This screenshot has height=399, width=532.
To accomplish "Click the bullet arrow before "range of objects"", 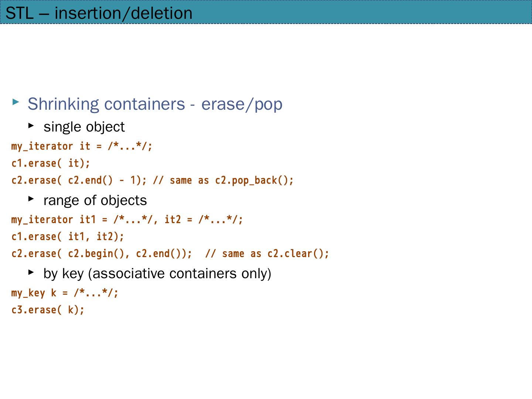I will click(x=31, y=199).
